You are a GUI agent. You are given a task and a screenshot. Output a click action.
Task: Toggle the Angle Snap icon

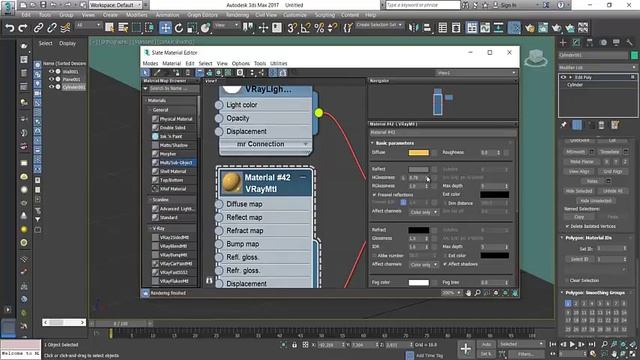pos(305,28)
